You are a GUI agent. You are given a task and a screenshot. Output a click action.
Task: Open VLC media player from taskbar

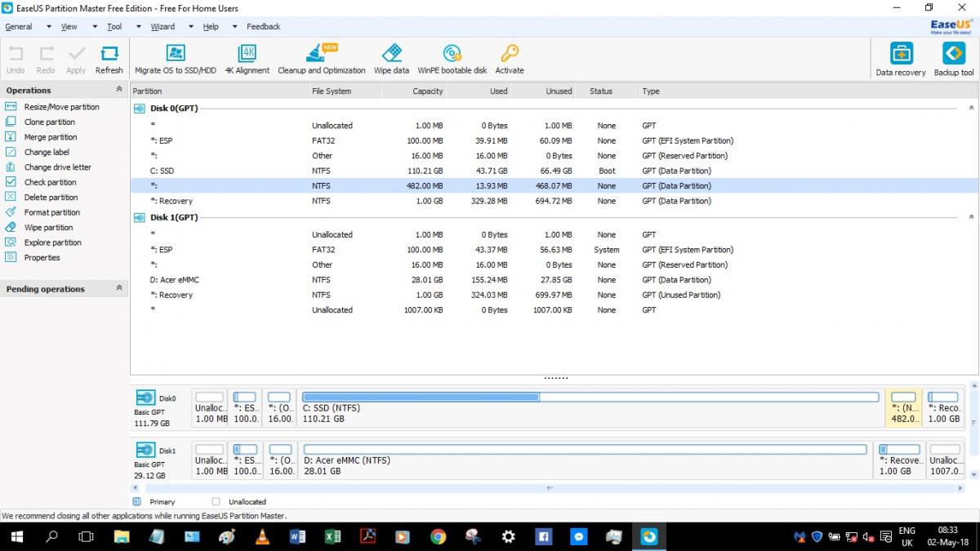262,536
